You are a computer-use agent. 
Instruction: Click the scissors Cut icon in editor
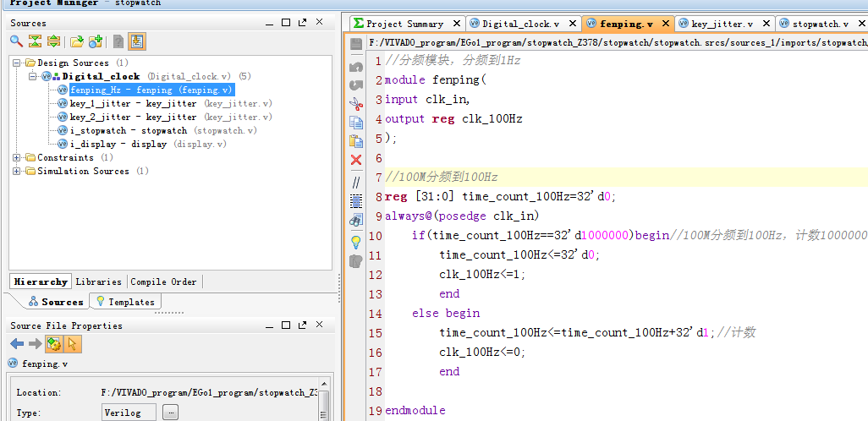click(x=356, y=103)
